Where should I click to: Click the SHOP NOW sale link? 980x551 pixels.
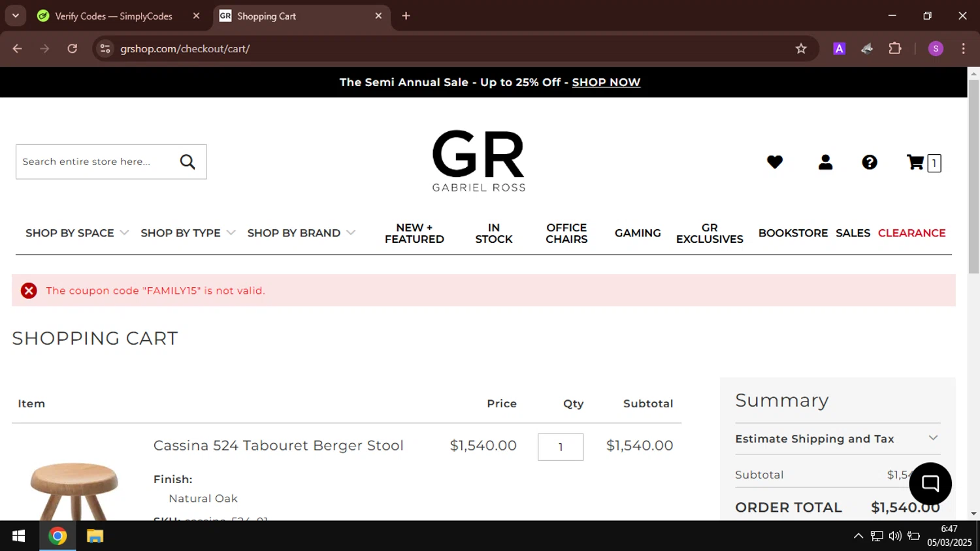[x=606, y=82]
